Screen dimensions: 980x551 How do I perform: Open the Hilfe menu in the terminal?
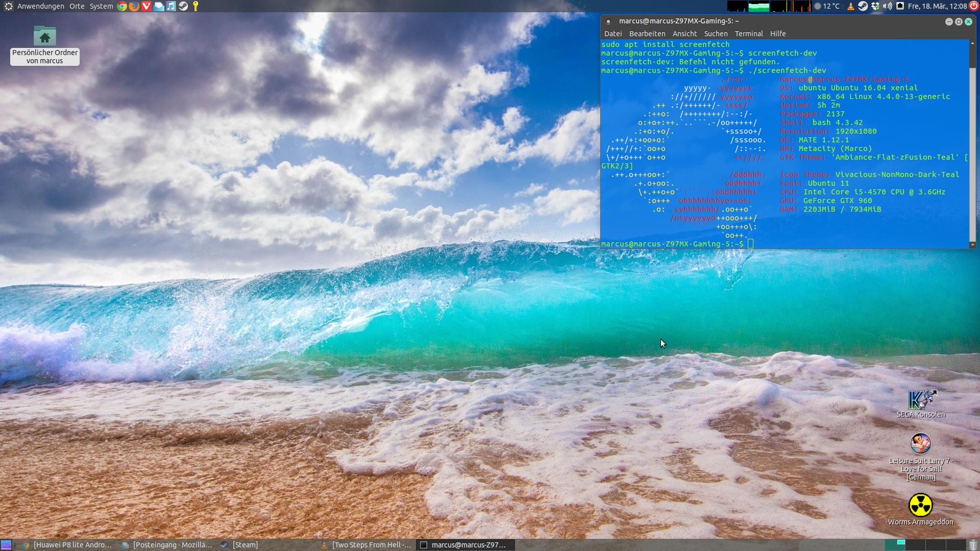(x=778, y=34)
